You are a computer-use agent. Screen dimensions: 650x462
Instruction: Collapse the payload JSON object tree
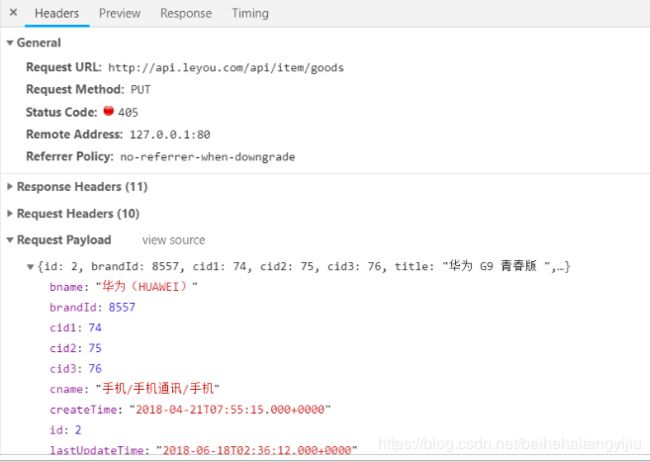click(x=30, y=267)
